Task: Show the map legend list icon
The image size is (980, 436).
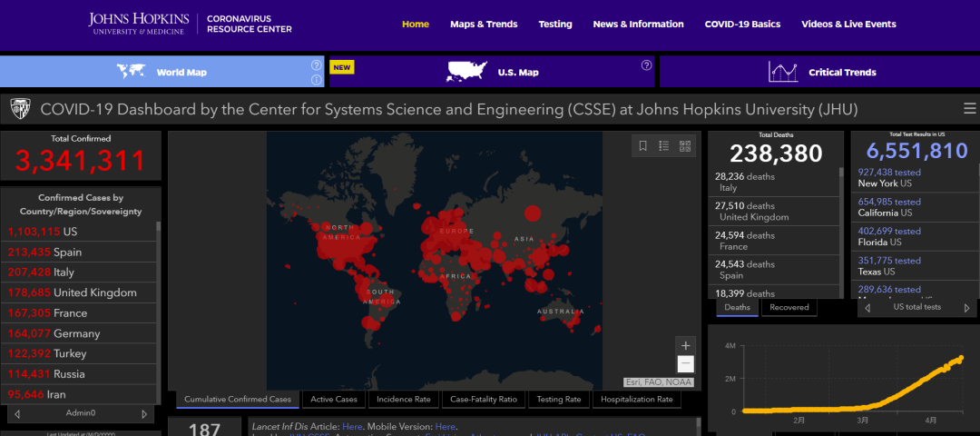Action: [663, 145]
